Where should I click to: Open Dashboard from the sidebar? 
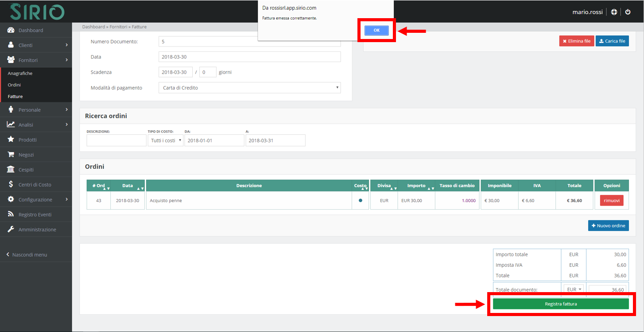pyautogui.click(x=31, y=30)
